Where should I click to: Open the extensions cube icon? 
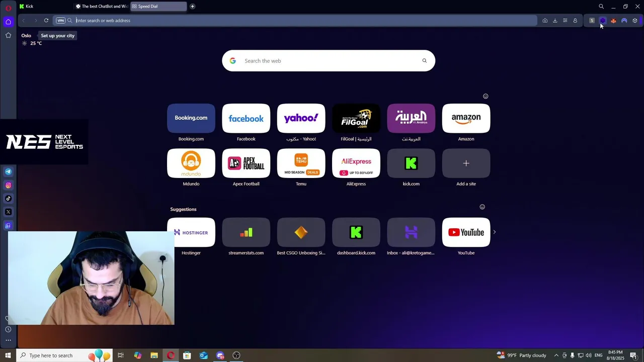click(x=635, y=21)
